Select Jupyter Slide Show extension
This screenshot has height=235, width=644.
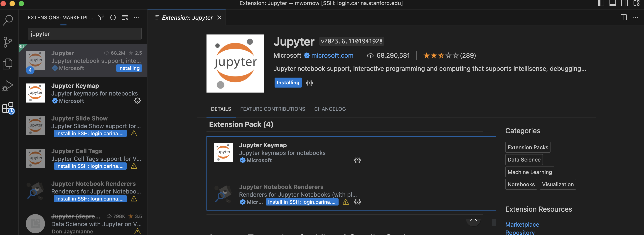pos(83,126)
